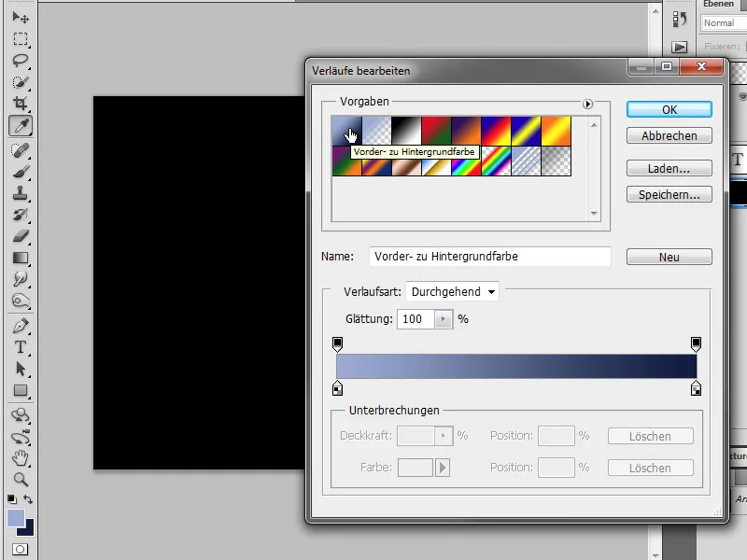This screenshot has height=560, width=747.
Task: Select the violet to orange gradient preset
Action: tap(466, 131)
